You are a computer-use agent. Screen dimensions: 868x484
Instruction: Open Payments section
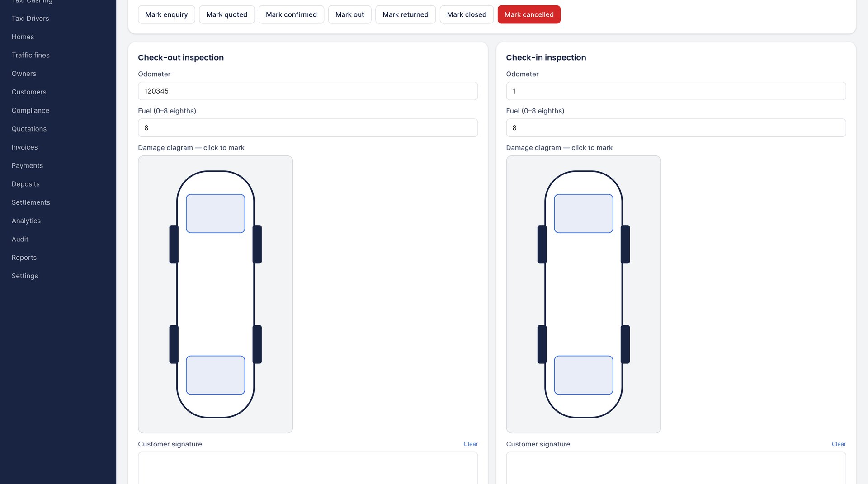(x=27, y=166)
